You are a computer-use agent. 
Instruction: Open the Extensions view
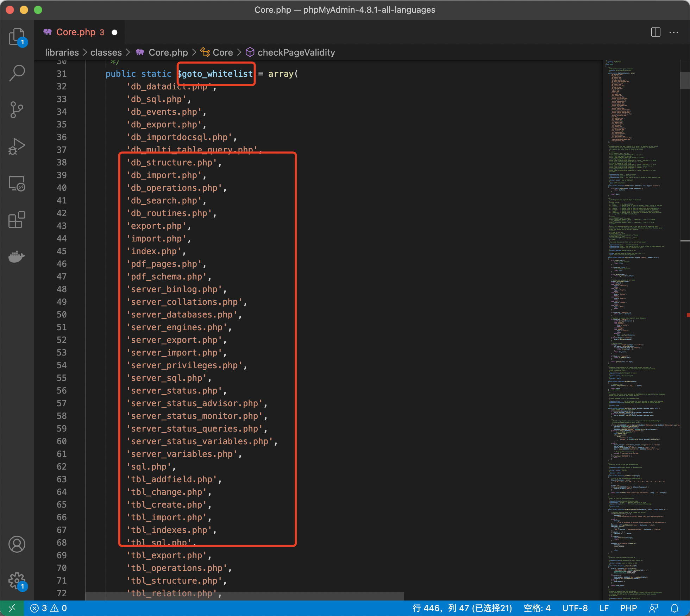click(17, 220)
